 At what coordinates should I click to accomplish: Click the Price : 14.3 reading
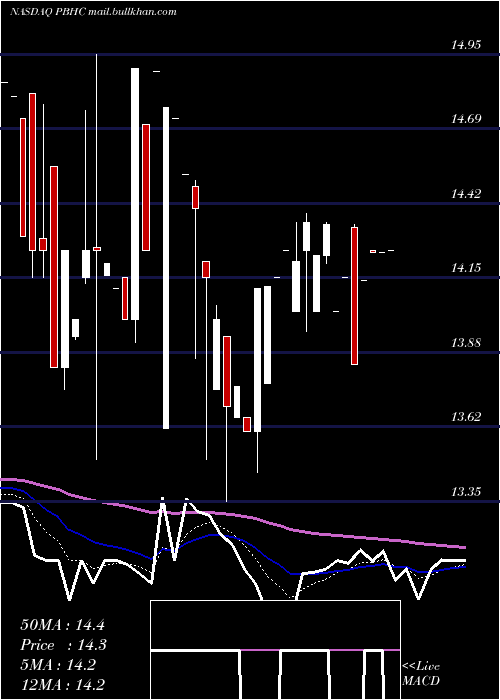click(x=64, y=645)
